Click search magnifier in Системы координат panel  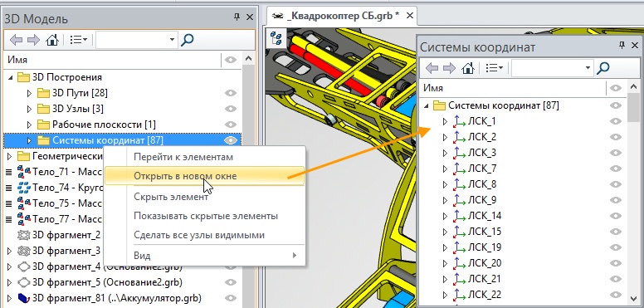pos(603,68)
